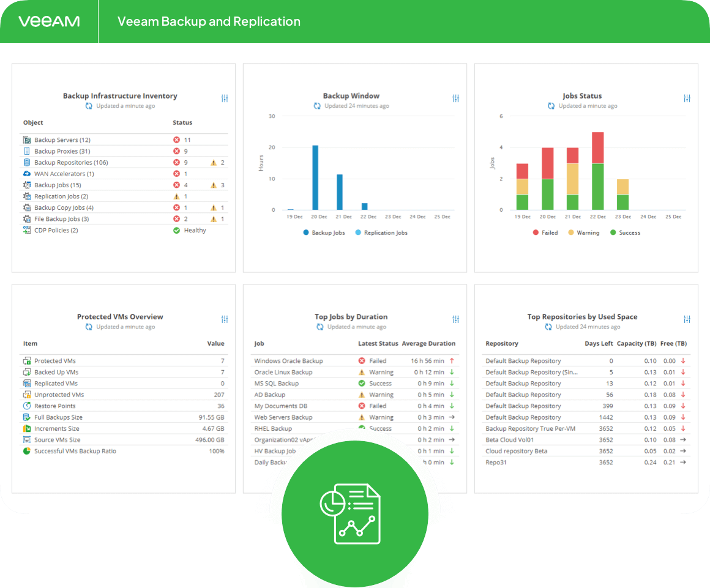Click 23 Dec stacked bar in Jobs Status
This screenshot has height=588, width=710.
622,195
